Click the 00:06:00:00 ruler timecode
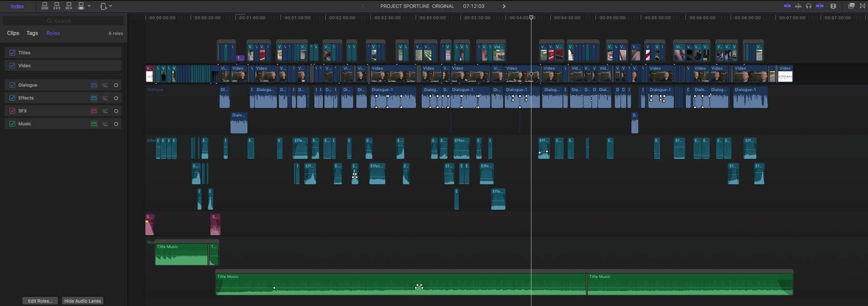868x306 pixels. 703,18
